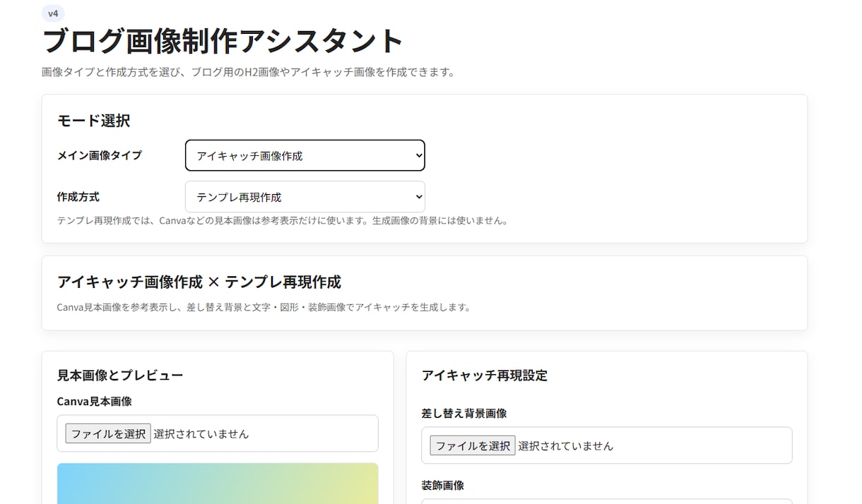Click the モード選択 heading
Image resolution: width=862 pixels, height=504 pixels.
(x=93, y=121)
